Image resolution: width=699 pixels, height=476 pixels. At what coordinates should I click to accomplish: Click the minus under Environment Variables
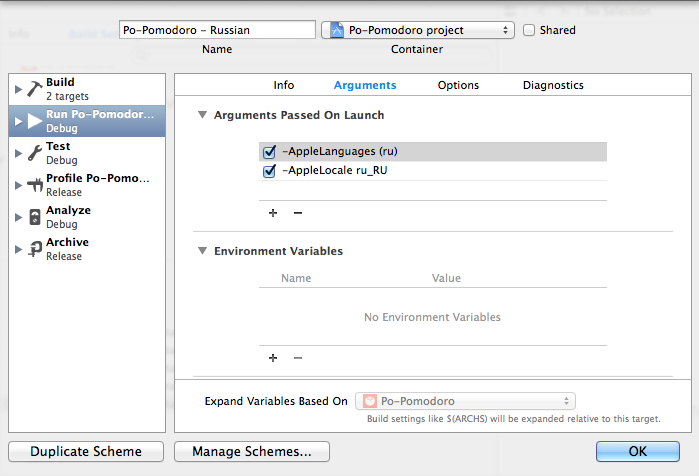click(298, 358)
